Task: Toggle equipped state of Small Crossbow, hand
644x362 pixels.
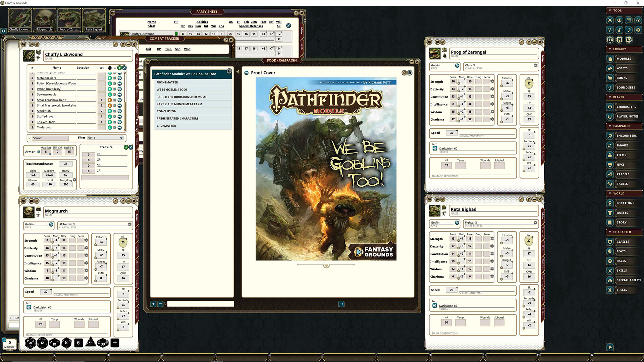Action: pos(110,100)
